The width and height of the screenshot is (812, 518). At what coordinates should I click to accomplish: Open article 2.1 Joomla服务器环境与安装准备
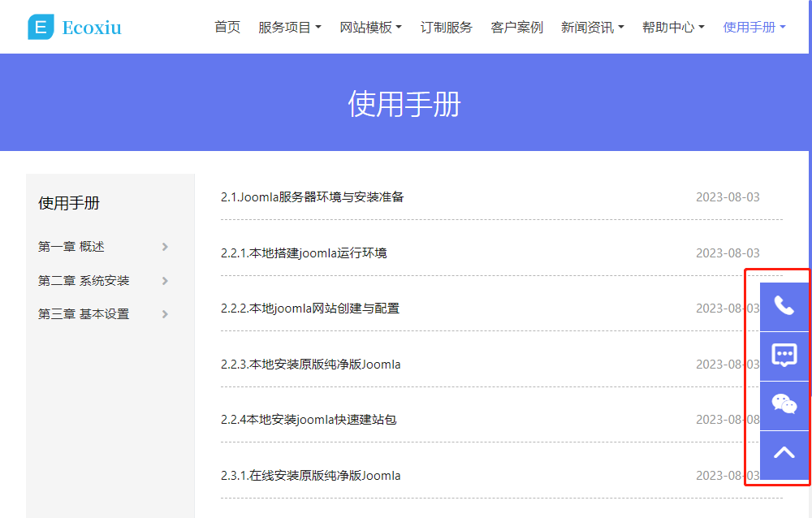tap(313, 197)
